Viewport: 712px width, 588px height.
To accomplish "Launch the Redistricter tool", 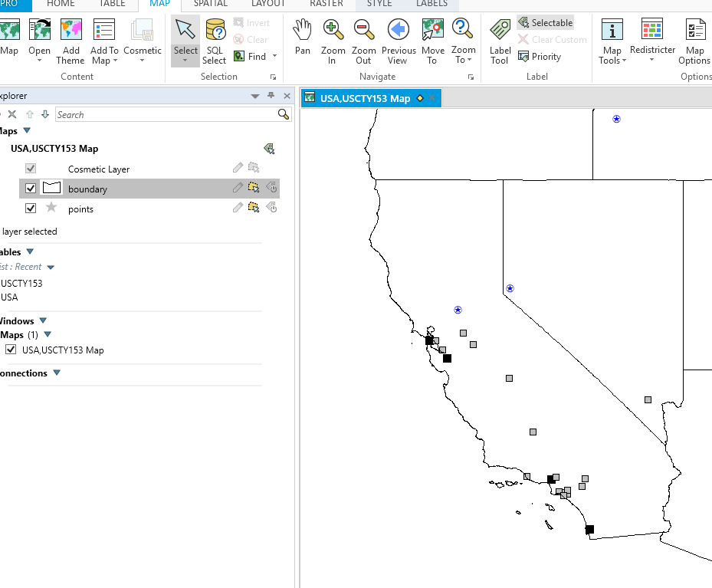I will [652, 31].
